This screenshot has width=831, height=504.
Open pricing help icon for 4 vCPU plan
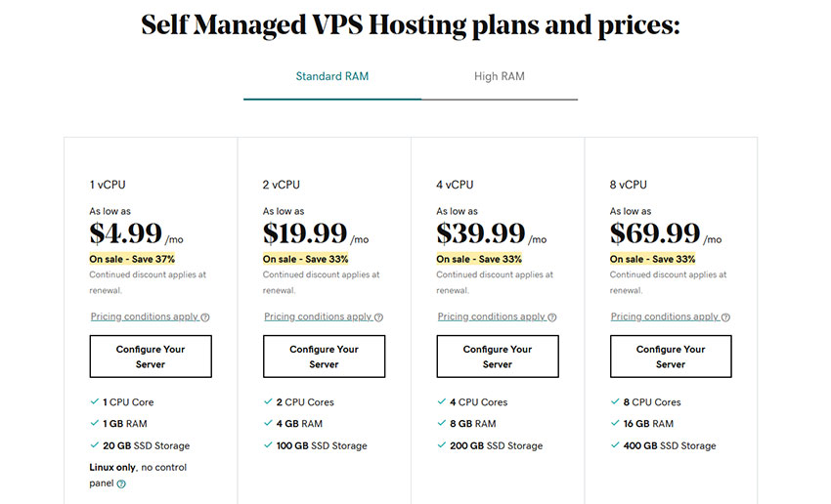(x=551, y=317)
